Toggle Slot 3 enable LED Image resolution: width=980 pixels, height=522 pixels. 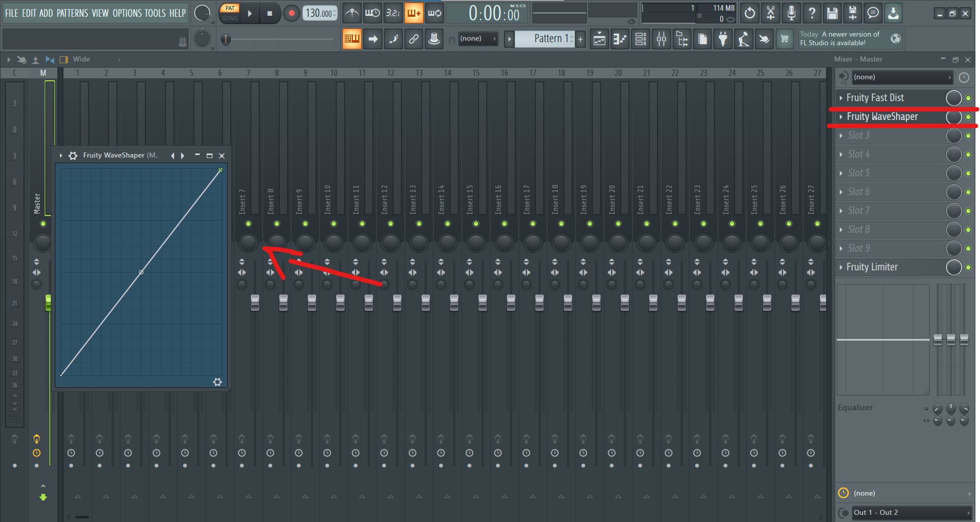[x=968, y=136]
